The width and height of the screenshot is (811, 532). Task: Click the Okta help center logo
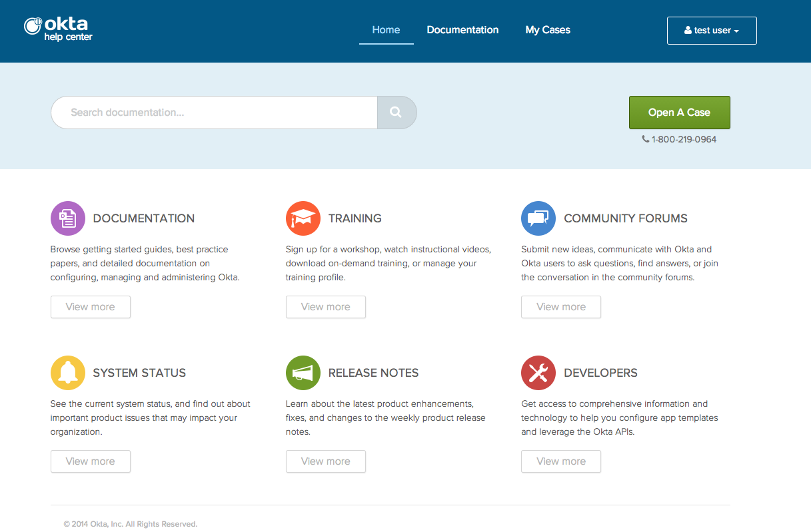pyautogui.click(x=59, y=29)
